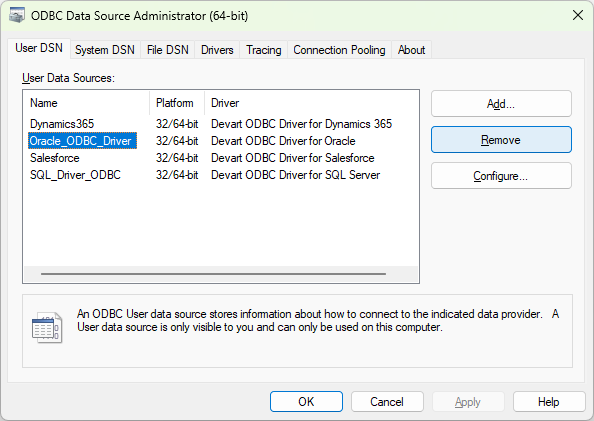
Task: Click 'Devart ODBC Driver for Oracle' cell
Action: pos(283,141)
